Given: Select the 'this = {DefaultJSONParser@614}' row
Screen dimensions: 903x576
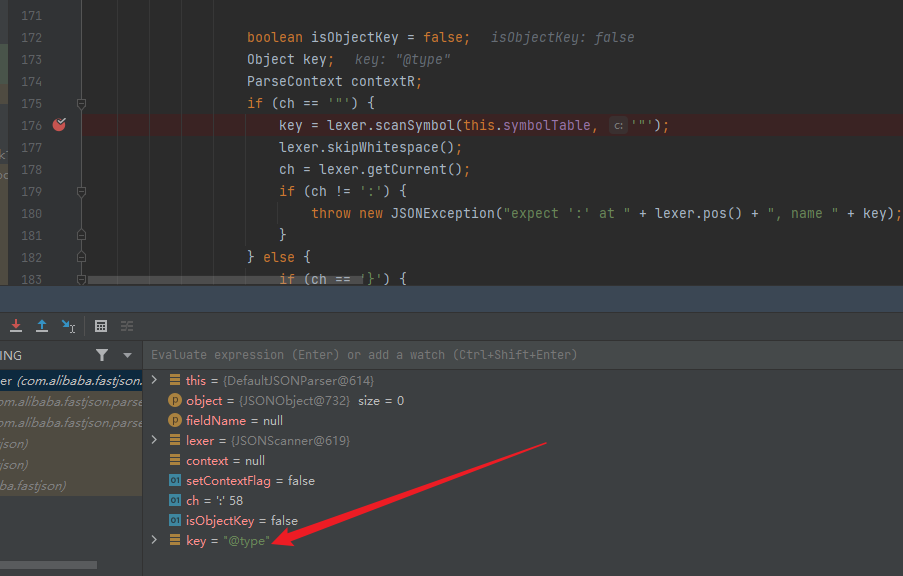Looking at the screenshot, I should point(523,380).
